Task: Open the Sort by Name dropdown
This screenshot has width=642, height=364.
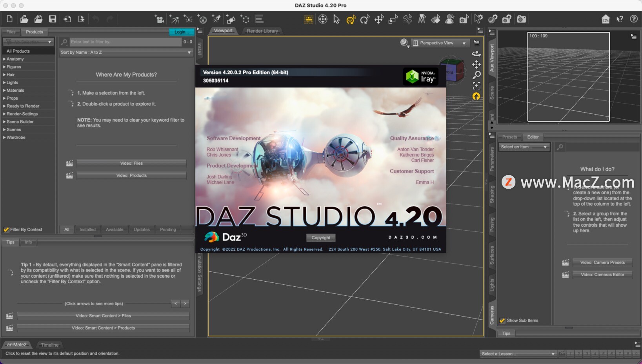Action: 126,52
